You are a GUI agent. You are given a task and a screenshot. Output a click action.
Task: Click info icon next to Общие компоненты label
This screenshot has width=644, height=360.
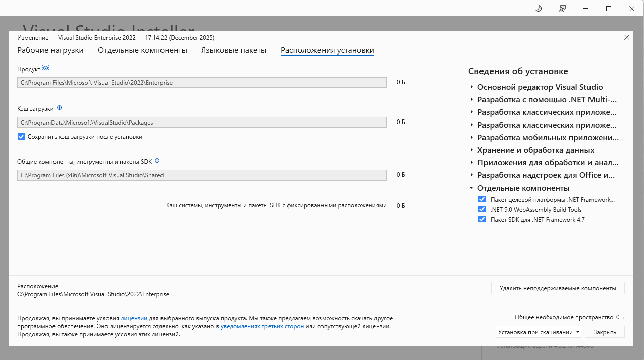coord(157,161)
